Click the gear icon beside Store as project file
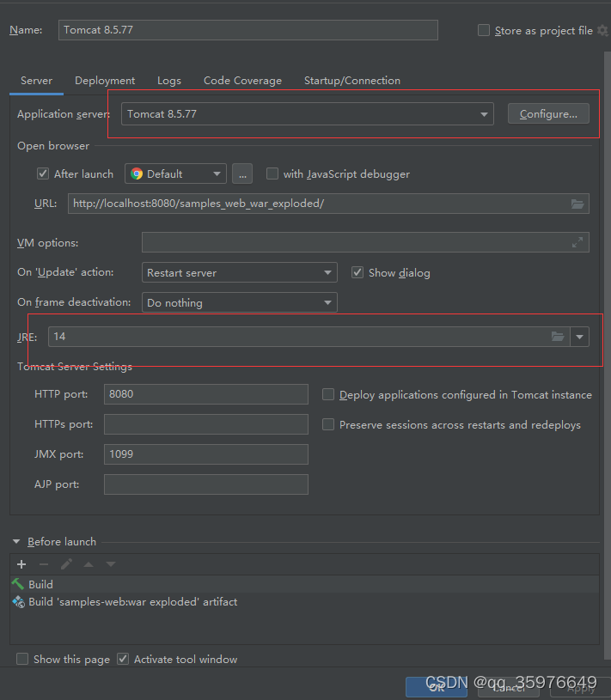The height and width of the screenshot is (700, 611). [603, 30]
